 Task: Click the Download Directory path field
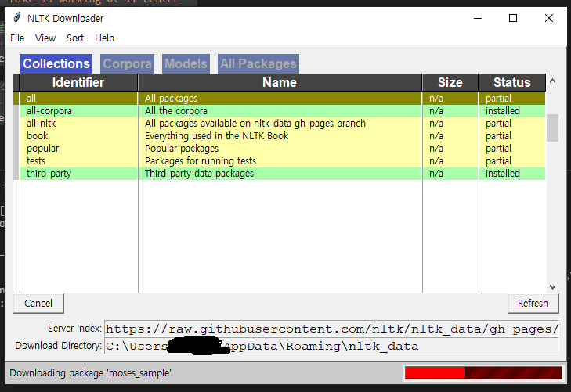tap(331, 346)
